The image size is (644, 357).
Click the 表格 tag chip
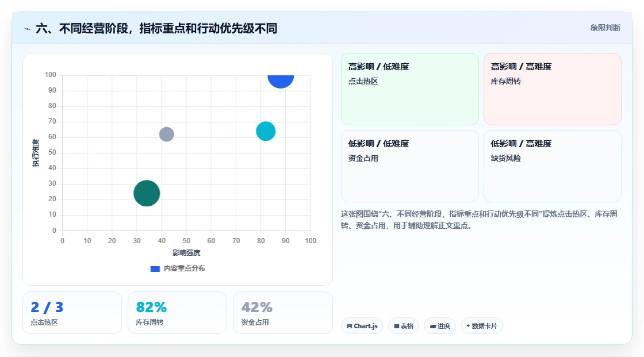(404, 326)
